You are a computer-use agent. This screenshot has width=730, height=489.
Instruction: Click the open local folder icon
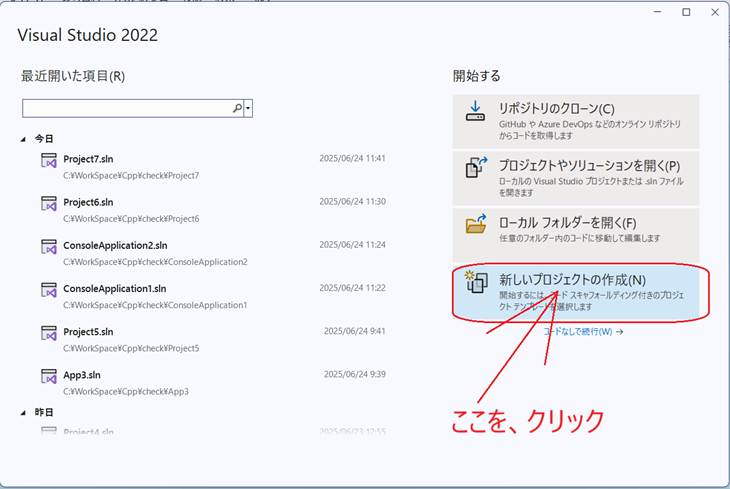(x=476, y=224)
